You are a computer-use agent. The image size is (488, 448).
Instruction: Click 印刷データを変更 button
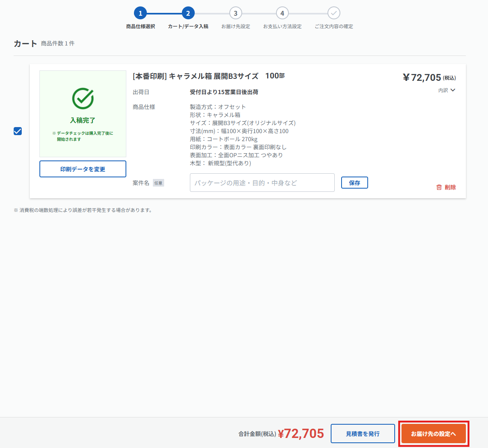coord(83,169)
